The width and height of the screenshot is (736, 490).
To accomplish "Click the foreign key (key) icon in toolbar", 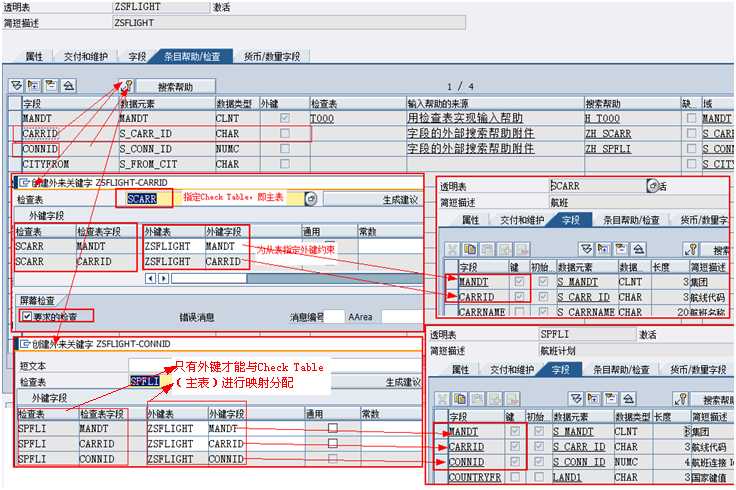I will (x=127, y=86).
